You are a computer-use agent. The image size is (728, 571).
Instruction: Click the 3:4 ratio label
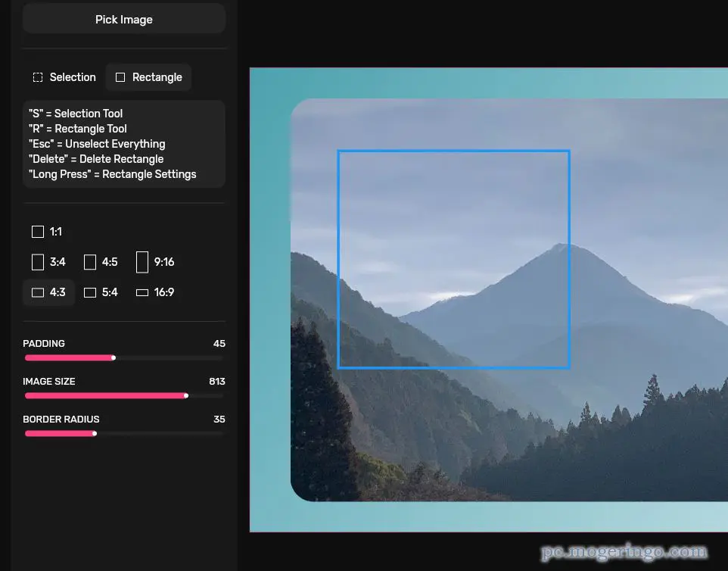pos(58,262)
